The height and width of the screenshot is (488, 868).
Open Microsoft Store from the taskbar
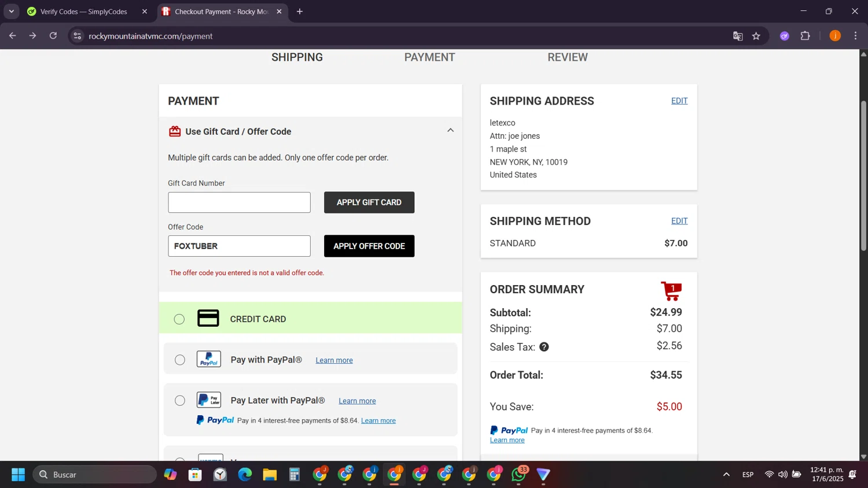pos(195,475)
